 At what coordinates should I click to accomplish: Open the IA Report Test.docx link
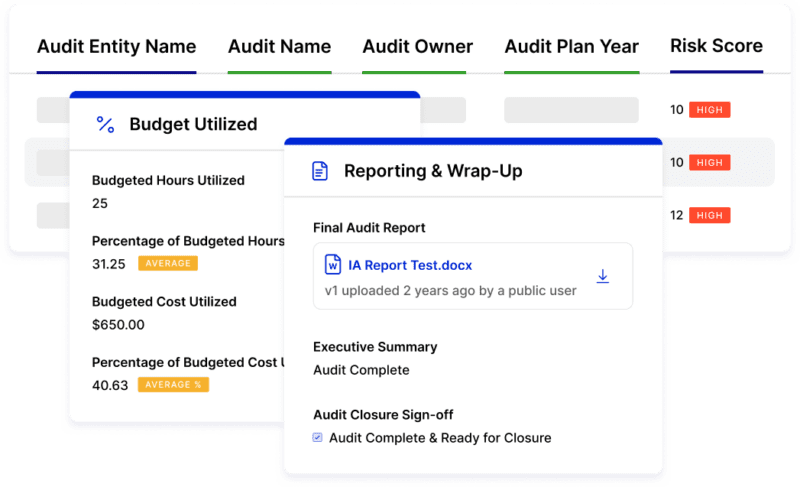pos(410,265)
